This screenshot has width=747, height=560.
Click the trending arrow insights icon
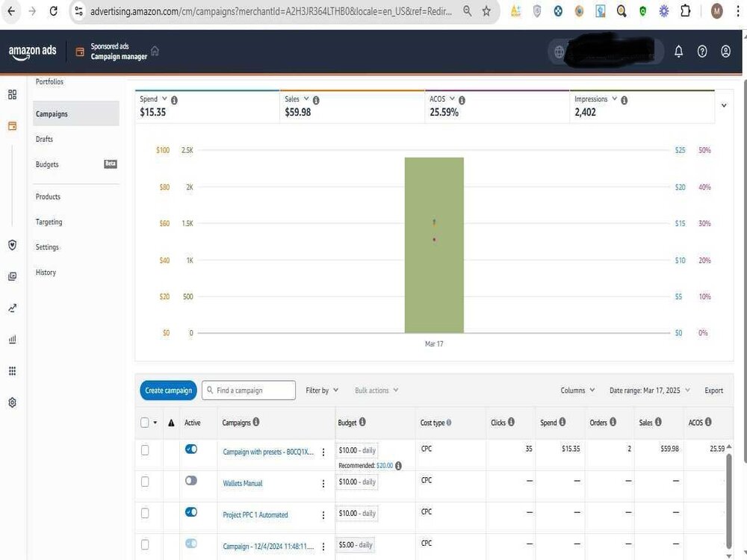click(x=13, y=308)
